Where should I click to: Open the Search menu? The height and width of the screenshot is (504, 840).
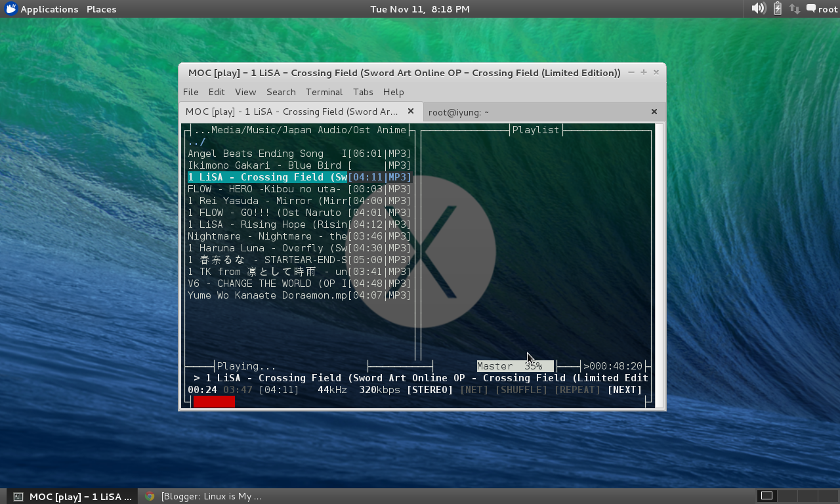(x=281, y=92)
